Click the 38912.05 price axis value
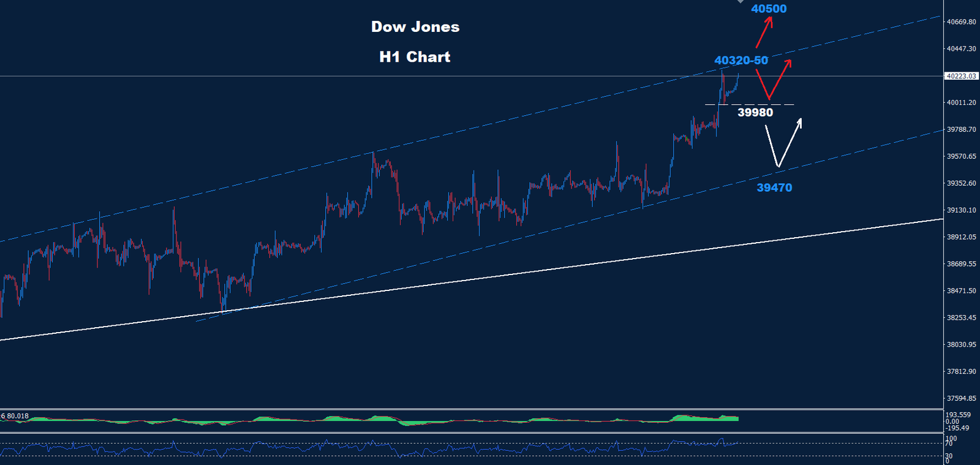Viewport: 980px width, 465px height. tap(961, 237)
